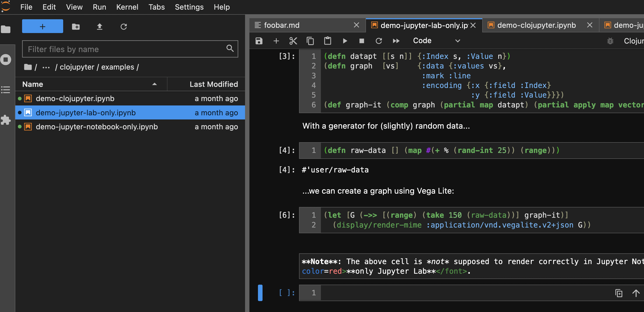Open the View menu
Screen dimensions: 644x312
point(74,7)
